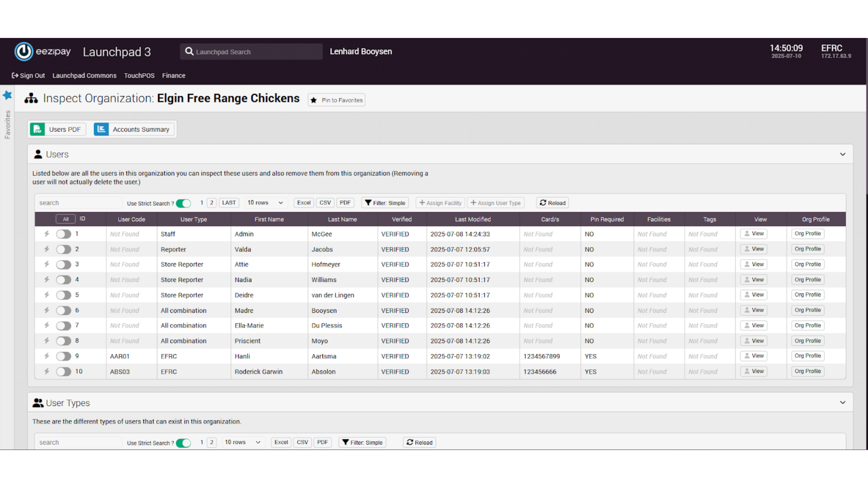
Task: Click lightning bolt icon for Valda Jacobs row
Action: click(x=47, y=249)
